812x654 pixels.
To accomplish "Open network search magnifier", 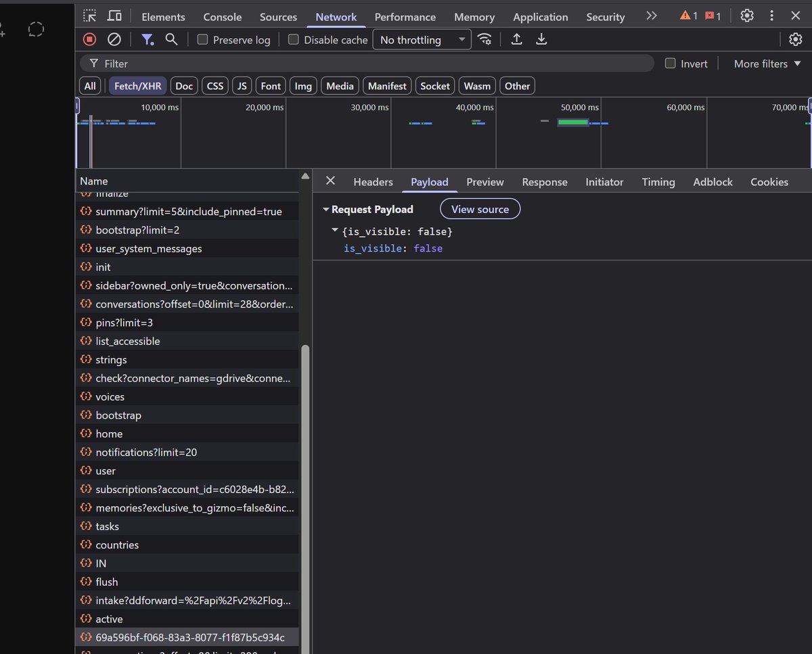I will pyautogui.click(x=171, y=39).
